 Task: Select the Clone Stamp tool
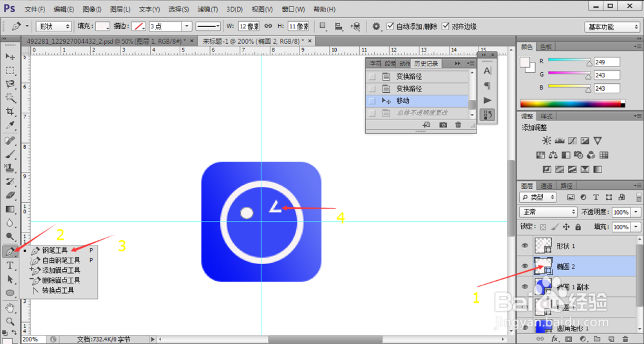10,167
